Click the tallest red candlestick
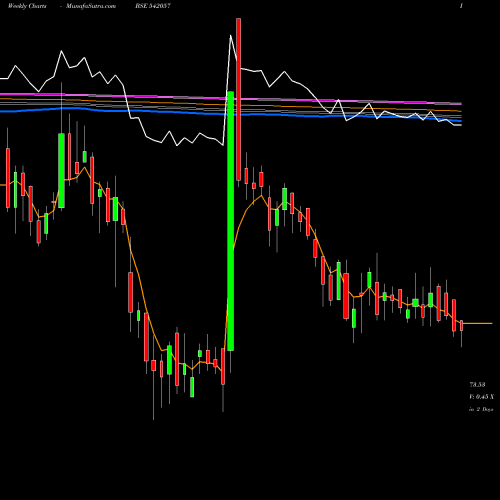500x500 pixels. (238, 99)
